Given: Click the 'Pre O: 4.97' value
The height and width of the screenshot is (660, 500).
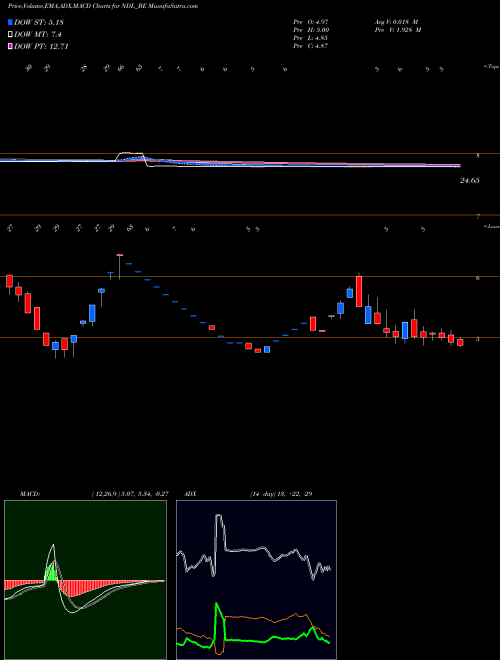Looking at the screenshot, I should pos(311,21).
